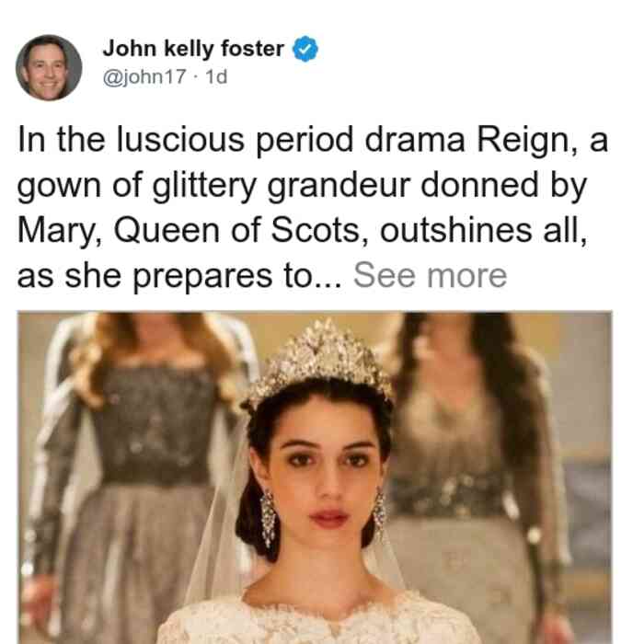Visit the @john17 handle
Image resolution: width=644 pixels, height=644 pixels.
point(144,76)
